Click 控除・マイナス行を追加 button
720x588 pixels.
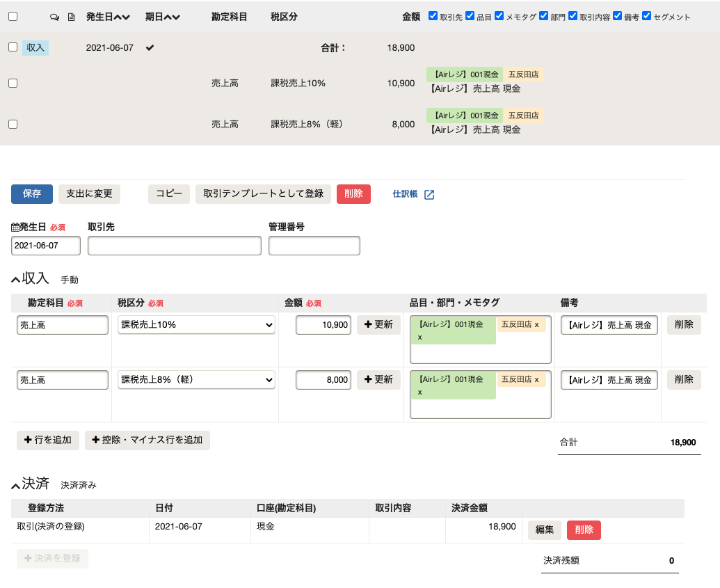[x=147, y=440]
